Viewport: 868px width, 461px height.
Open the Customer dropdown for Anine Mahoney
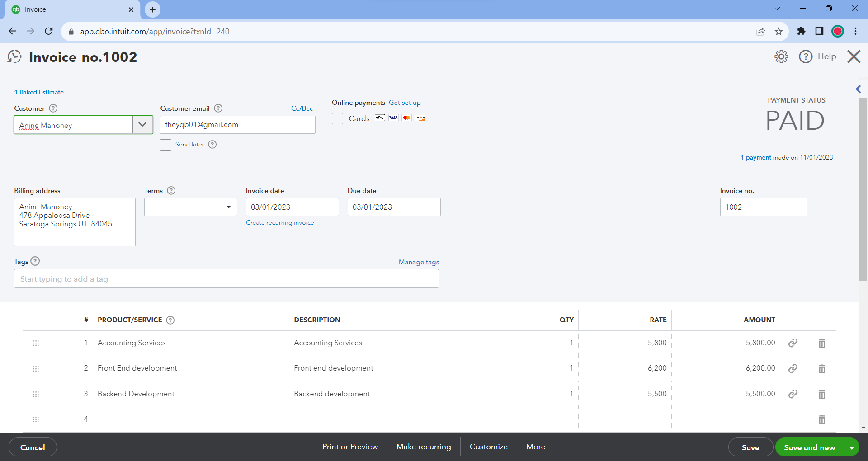point(142,125)
